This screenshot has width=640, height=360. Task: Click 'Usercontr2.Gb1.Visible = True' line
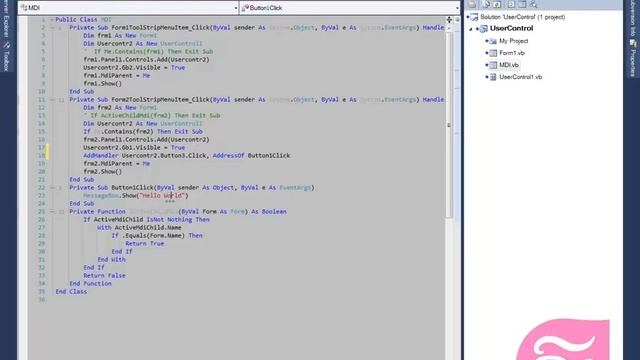point(134,148)
